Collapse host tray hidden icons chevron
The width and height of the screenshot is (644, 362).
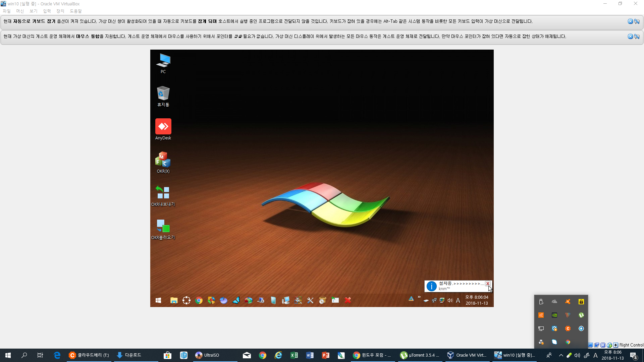pos(561,355)
